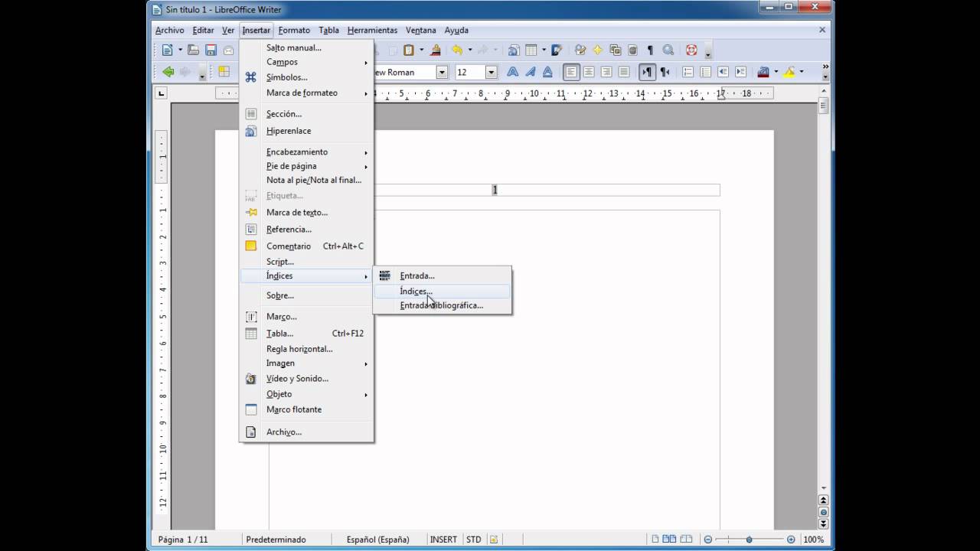This screenshot has height=551, width=980.
Task: Click the yellow table grid icon
Action: [224, 72]
